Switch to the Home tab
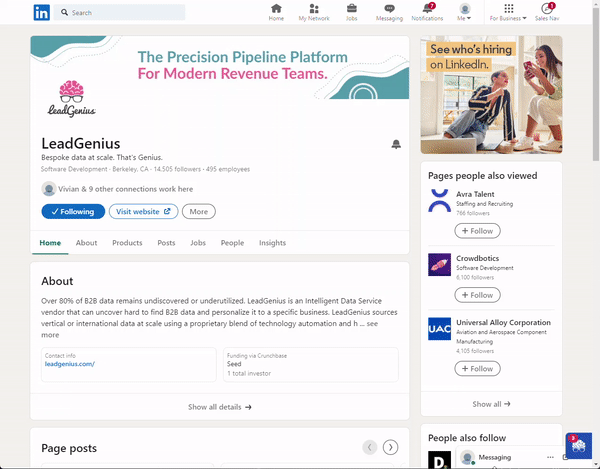 pos(50,243)
